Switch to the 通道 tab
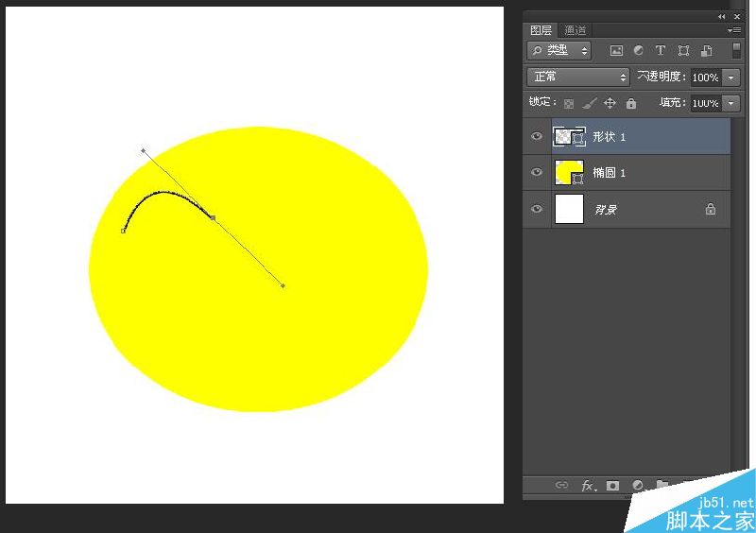The image size is (756, 533). pos(575,30)
